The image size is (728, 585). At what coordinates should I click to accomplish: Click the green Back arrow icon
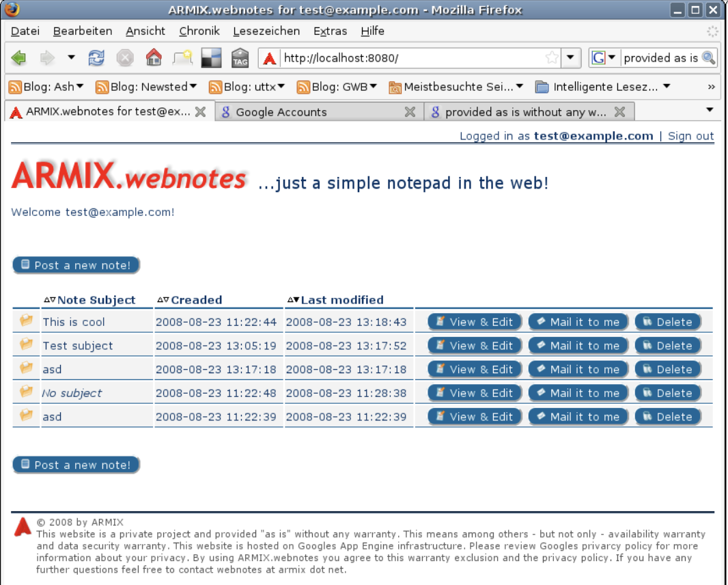(x=18, y=57)
